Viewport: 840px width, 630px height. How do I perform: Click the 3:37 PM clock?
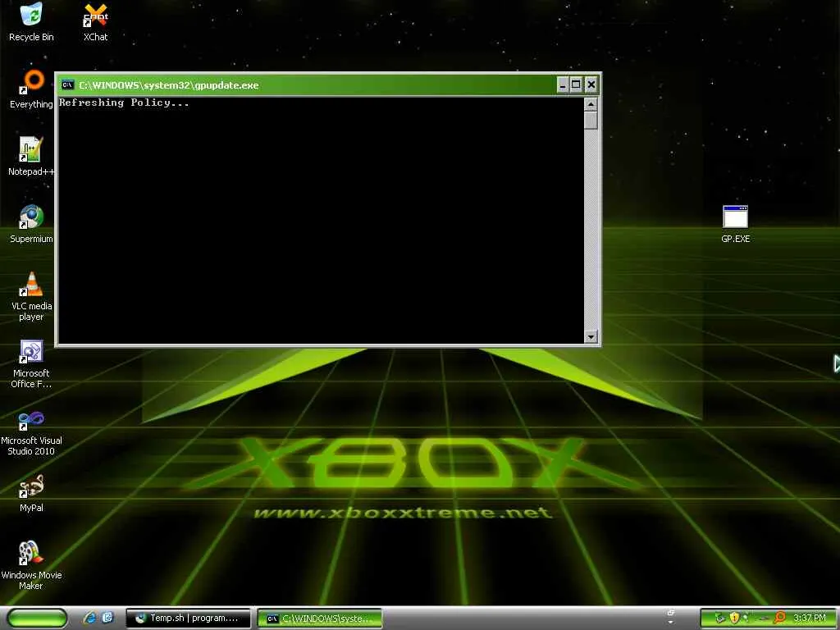809,618
